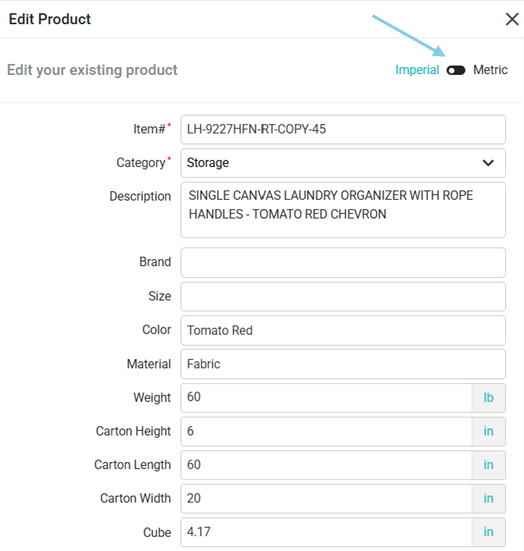Expand the Category dropdown chevron
Screen dimensions: 524x551
tap(488, 163)
